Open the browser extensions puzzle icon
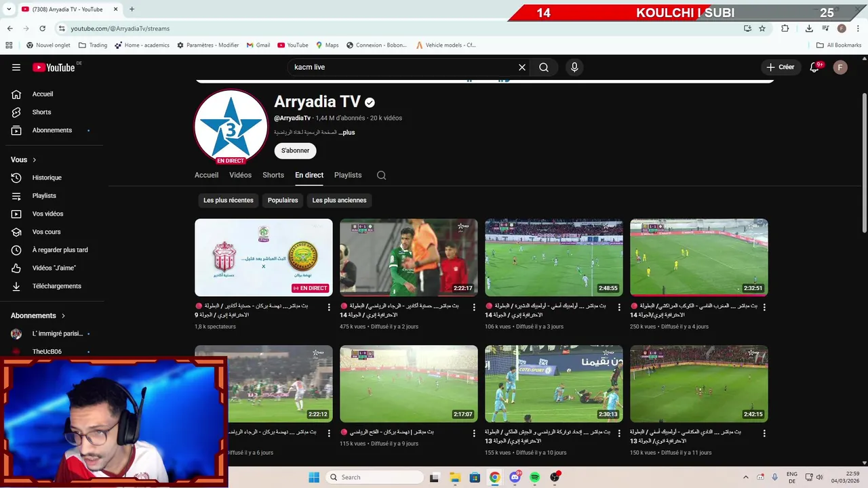The height and width of the screenshot is (488, 868). pos(785,28)
